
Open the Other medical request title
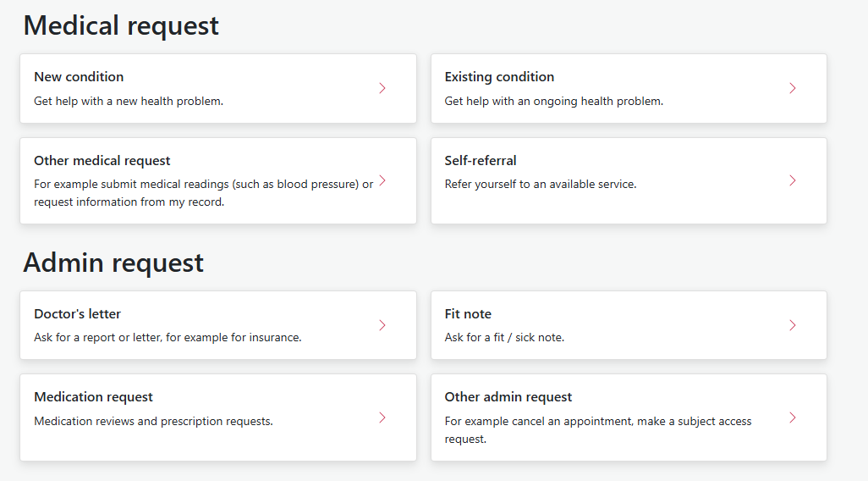(x=102, y=161)
